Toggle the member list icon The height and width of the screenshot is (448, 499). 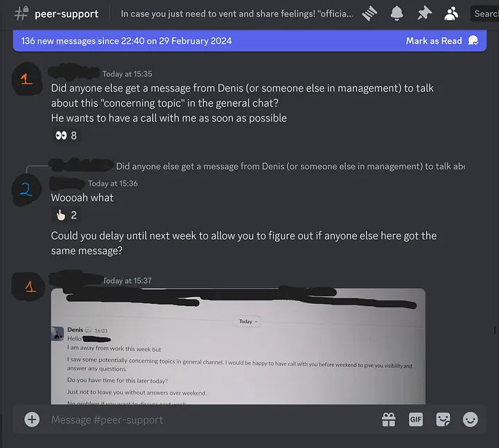(451, 14)
